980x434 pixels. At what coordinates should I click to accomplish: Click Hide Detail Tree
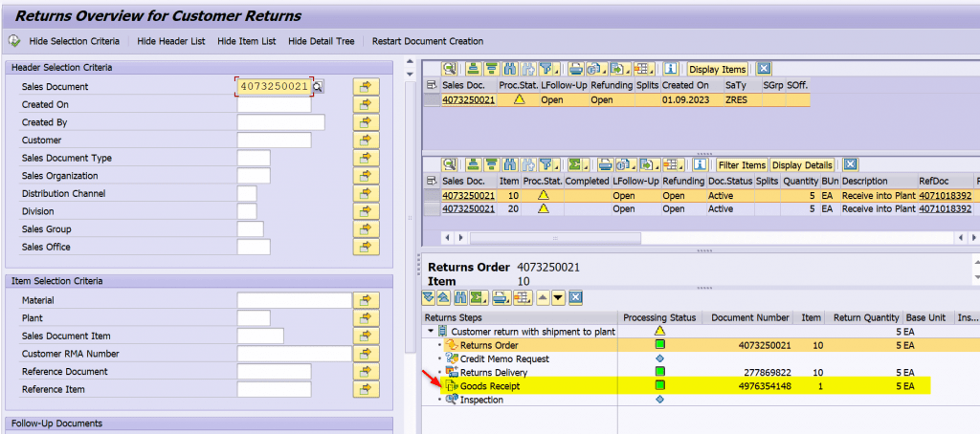(322, 41)
